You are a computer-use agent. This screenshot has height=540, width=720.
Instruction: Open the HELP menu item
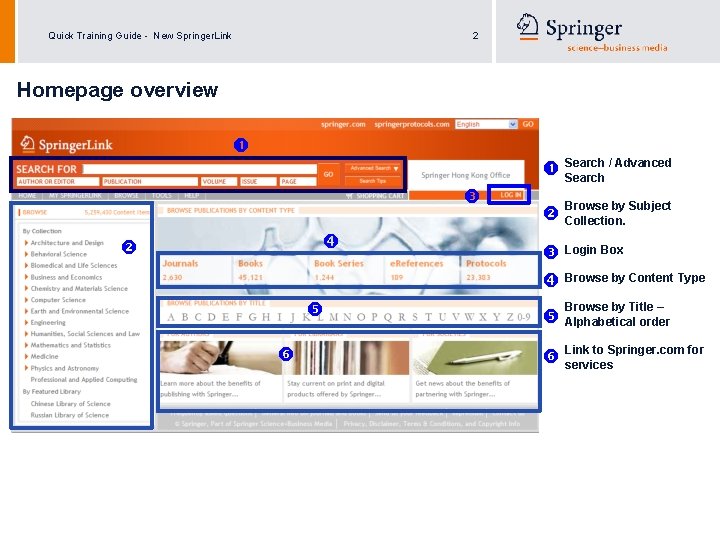point(191,196)
